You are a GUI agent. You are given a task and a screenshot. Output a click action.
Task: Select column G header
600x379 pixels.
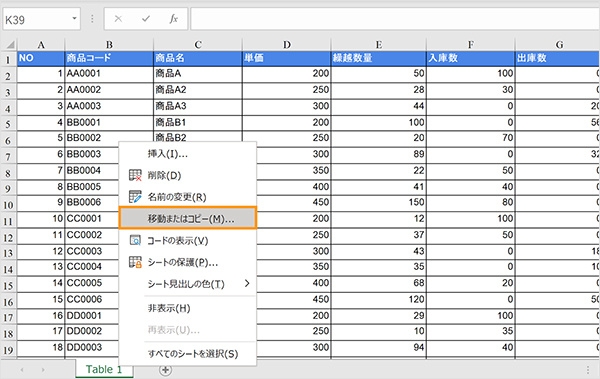pos(558,45)
